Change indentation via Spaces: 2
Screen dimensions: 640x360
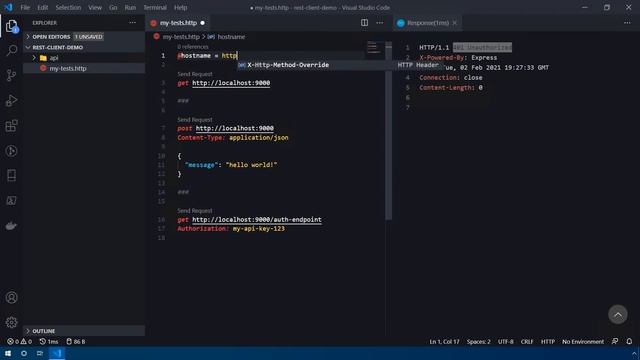(479, 342)
